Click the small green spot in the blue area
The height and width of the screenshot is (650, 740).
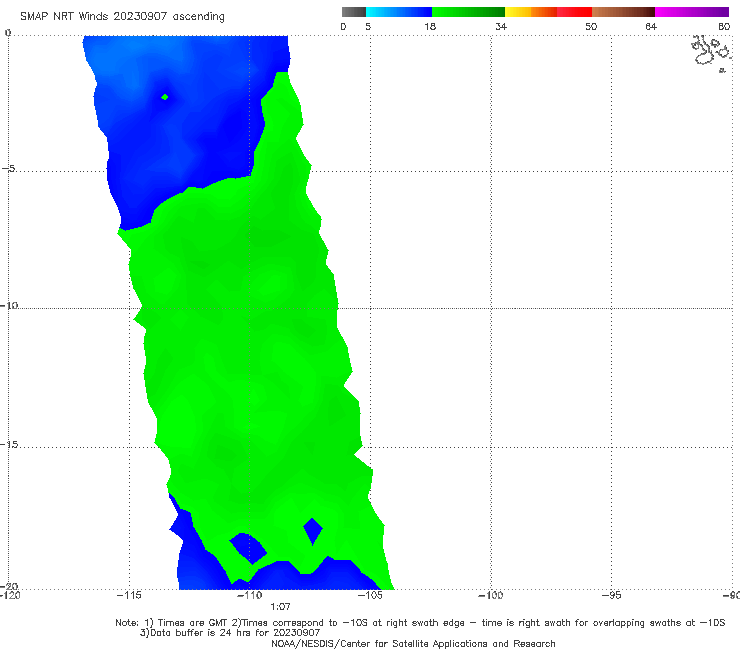tap(165, 97)
